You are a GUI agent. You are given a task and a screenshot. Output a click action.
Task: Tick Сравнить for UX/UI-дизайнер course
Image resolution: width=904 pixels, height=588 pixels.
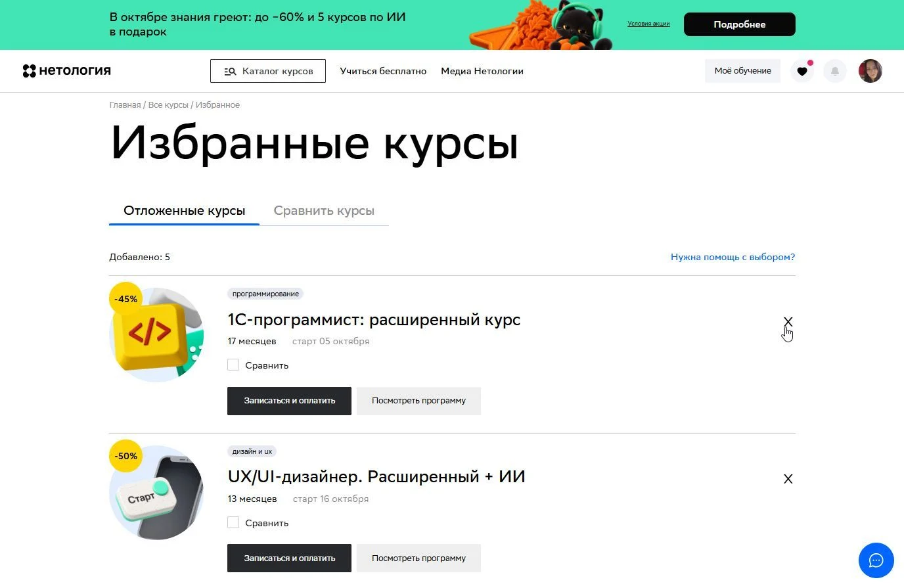pyautogui.click(x=233, y=522)
